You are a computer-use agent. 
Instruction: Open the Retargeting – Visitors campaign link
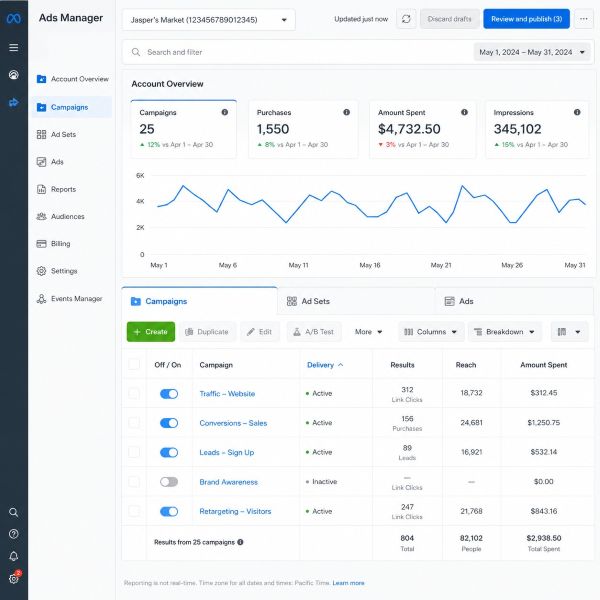(x=235, y=511)
